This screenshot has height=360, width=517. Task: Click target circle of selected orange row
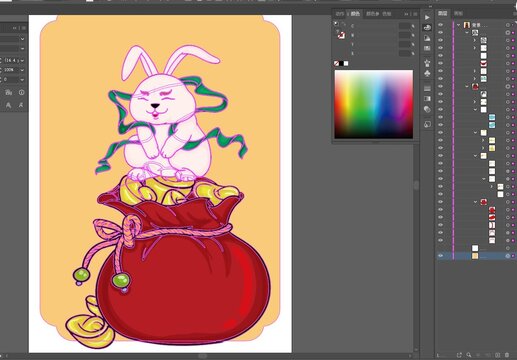[508, 256]
